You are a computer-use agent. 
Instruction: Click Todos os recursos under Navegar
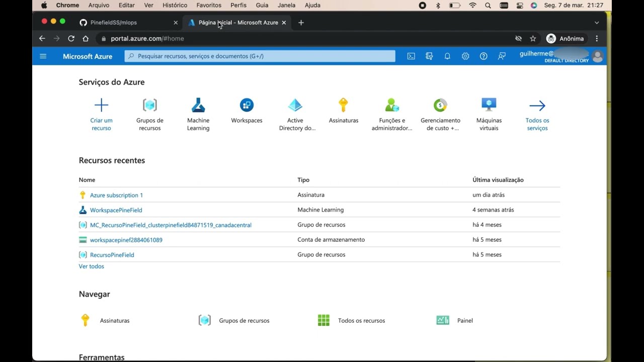[x=361, y=320]
